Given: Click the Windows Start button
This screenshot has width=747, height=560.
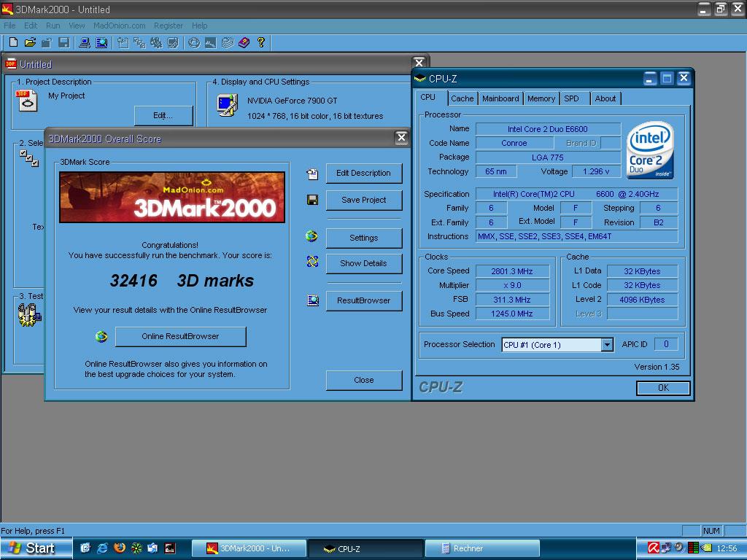Looking at the screenshot, I should 36,548.
